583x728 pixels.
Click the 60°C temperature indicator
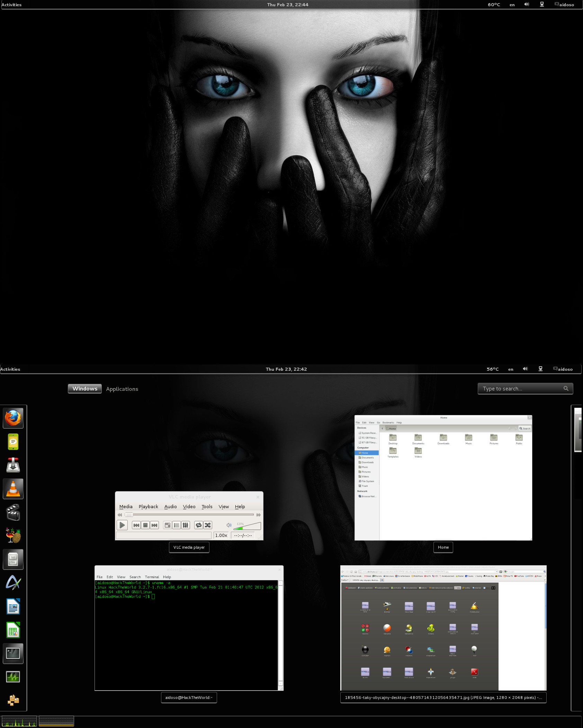(x=494, y=5)
